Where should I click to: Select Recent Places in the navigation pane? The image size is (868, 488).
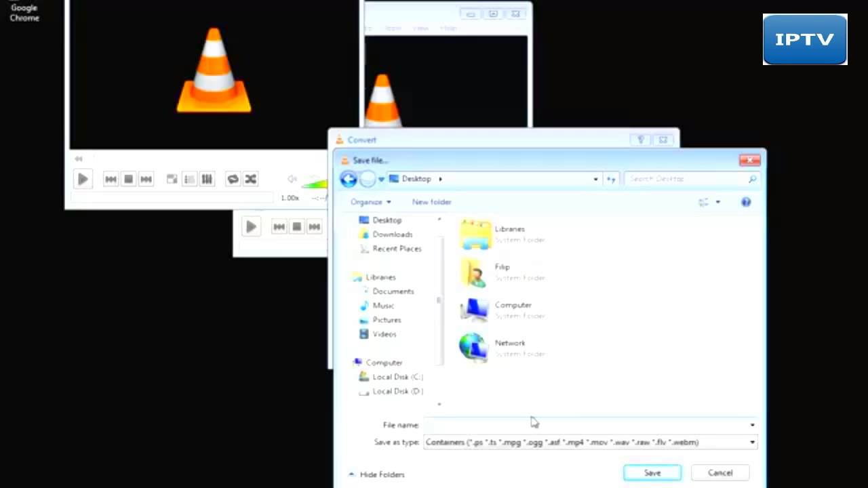click(x=397, y=249)
